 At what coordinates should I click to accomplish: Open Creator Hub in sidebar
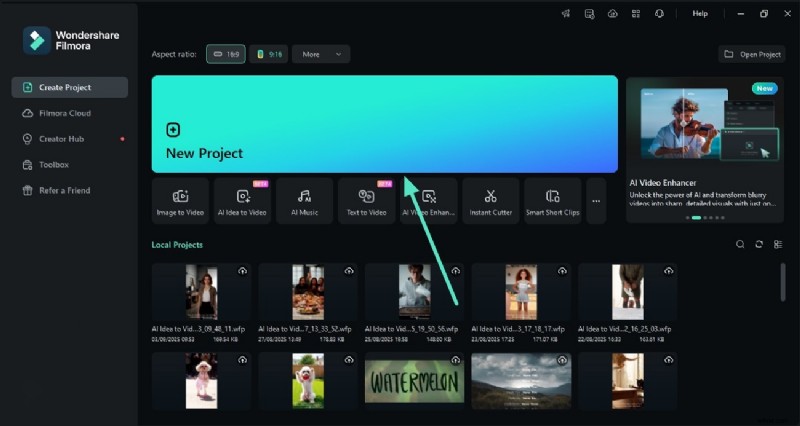61,138
